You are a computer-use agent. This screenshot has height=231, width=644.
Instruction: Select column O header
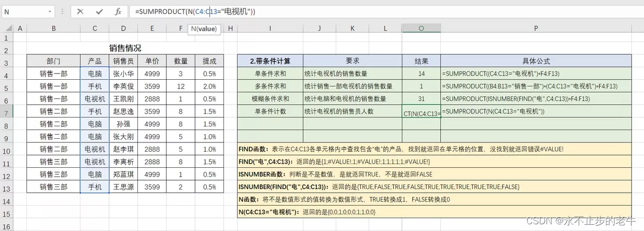421,28
